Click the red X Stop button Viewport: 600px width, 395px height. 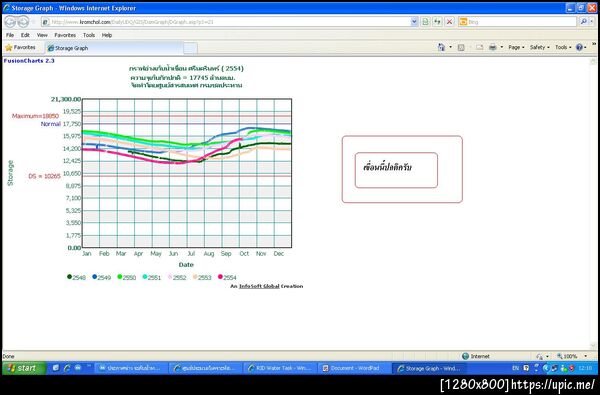click(450, 22)
